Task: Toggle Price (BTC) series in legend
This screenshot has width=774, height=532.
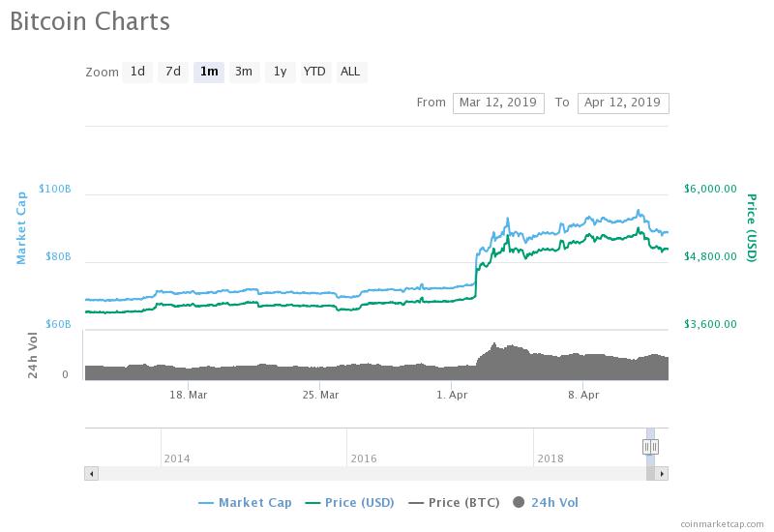Action: [x=457, y=502]
